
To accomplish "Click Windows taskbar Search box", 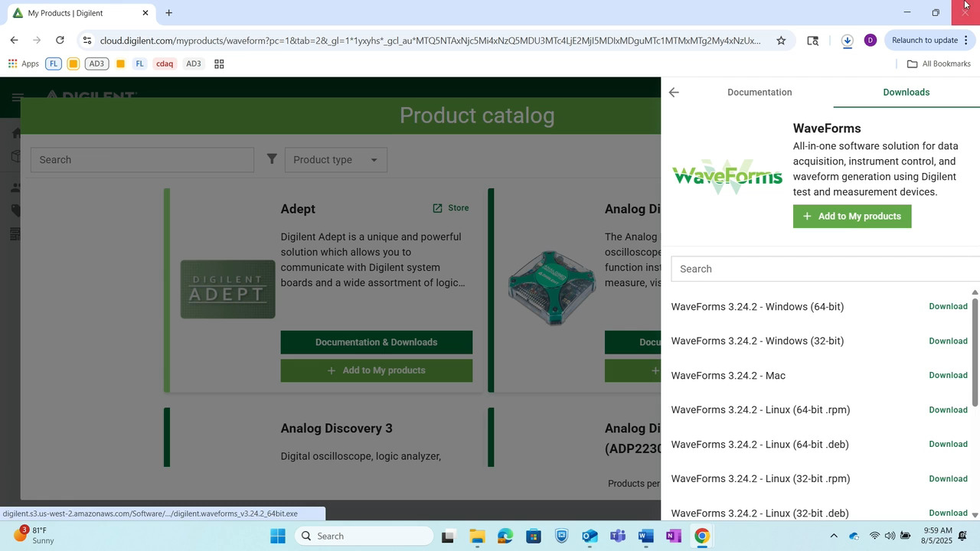I will coord(364,536).
